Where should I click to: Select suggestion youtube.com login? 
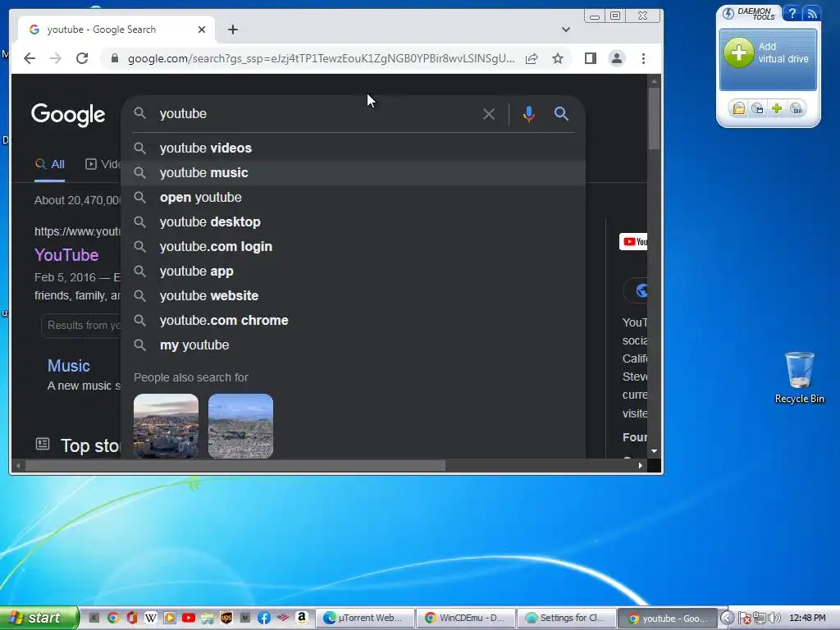pyautogui.click(x=353, y=246)
